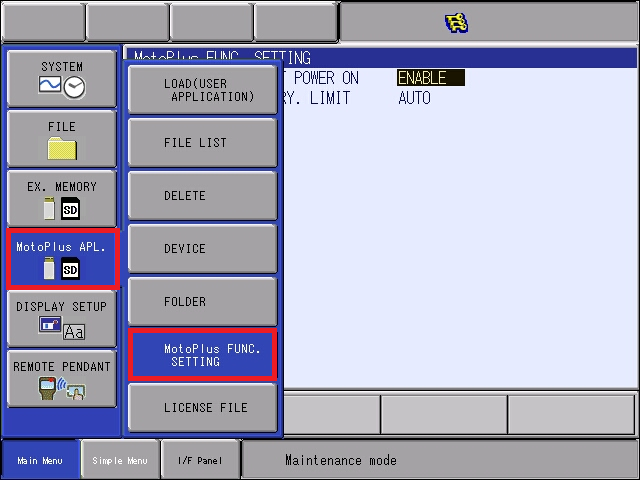Change the AUTO limit setting value
Viewport: 640px width, 480px height.
tap(414, 98)
